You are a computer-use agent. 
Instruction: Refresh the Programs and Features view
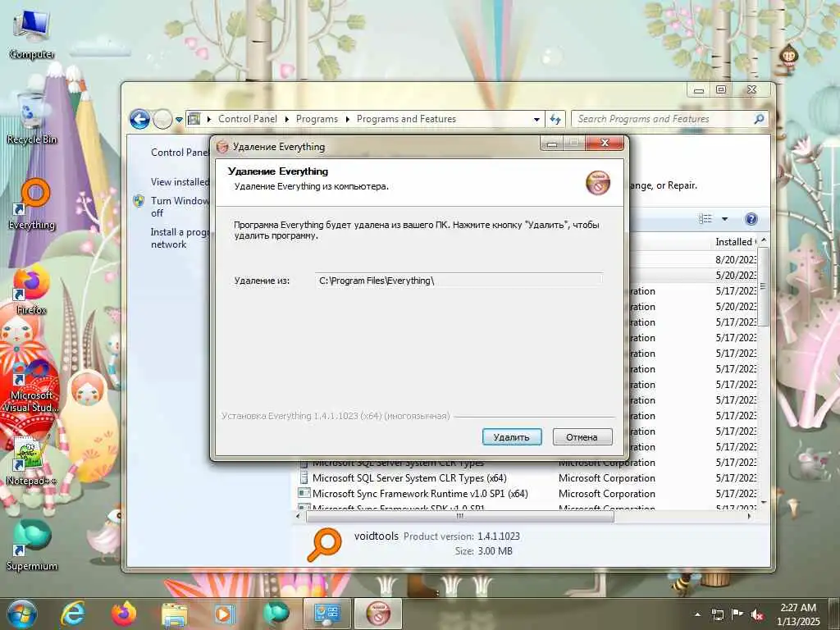pyautogui.click(x=555, y=120)
